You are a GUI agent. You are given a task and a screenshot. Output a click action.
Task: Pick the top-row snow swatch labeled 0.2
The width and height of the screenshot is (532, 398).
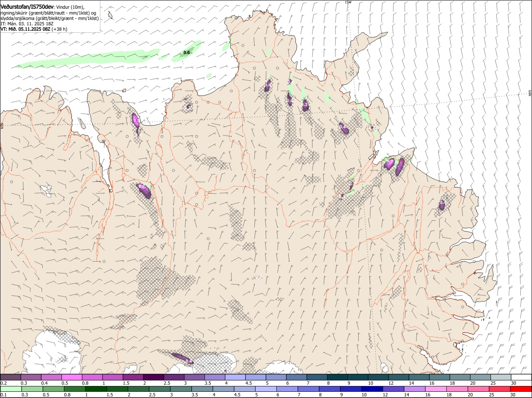pyautogui.click(x=10, y=377)
